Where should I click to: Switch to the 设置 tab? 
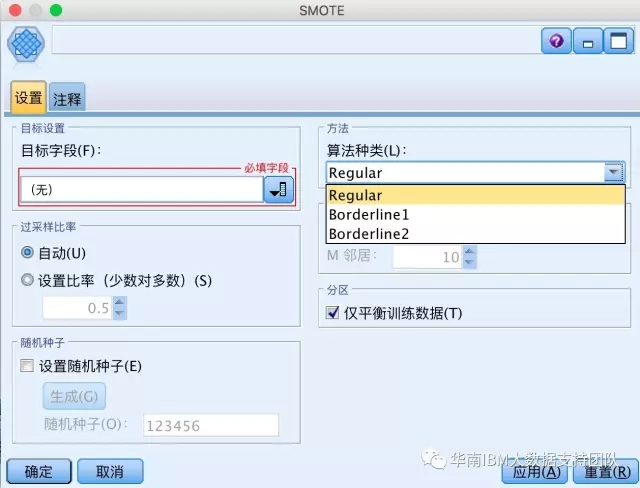pos(29,98)
